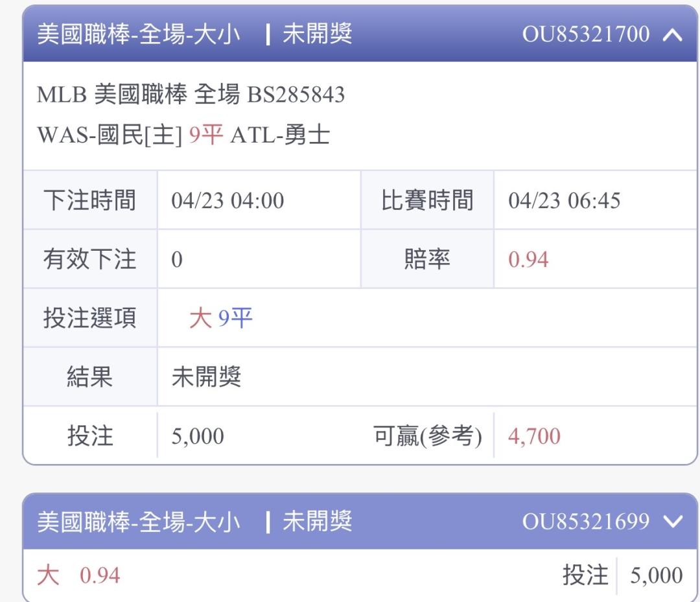Image resolution: width=700 pixels, height=602 pixels.
Task: Click the 5,000 stake in the second card
Action: [656, 575]
